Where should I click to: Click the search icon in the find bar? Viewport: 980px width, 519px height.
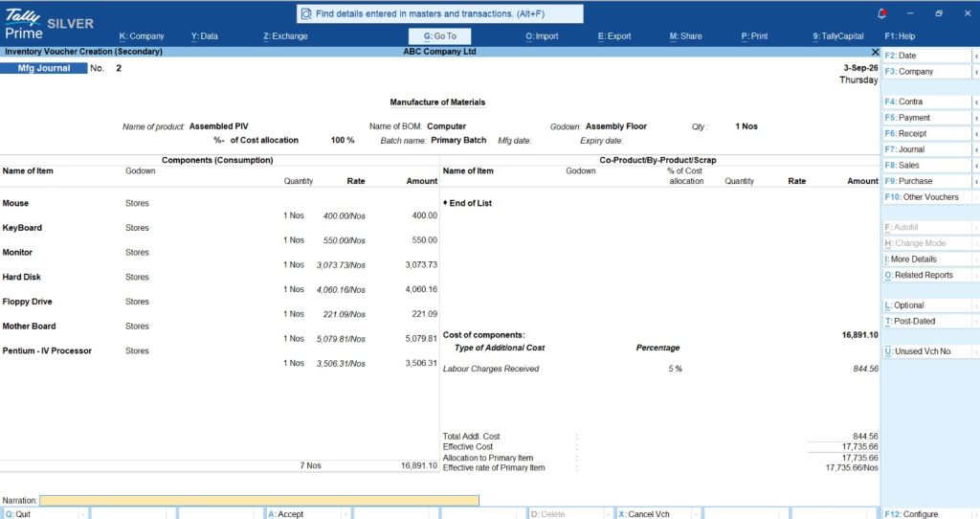[306, 13]
